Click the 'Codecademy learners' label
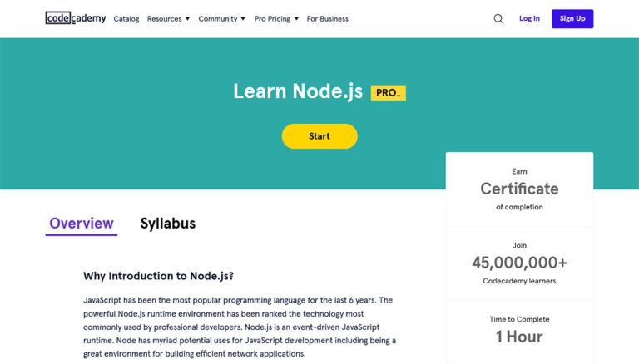The image size is (639, 364). tap(519, 281)
